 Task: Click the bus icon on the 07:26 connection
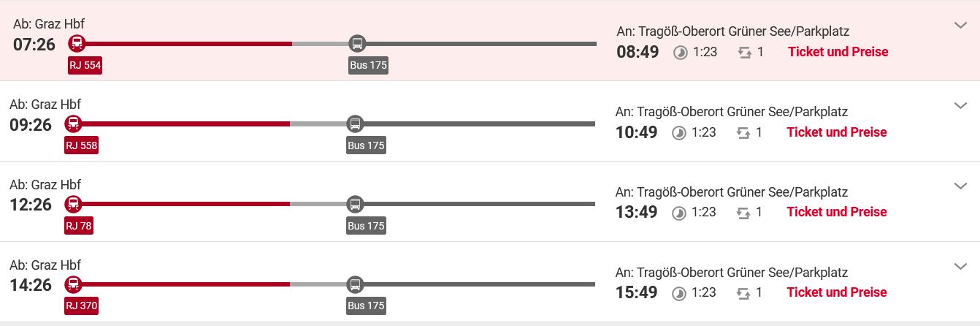357,43
